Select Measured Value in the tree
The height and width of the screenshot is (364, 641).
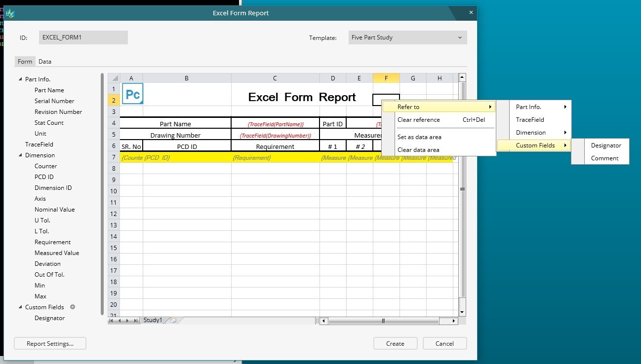pyautogui.click(x=57, y=253)
